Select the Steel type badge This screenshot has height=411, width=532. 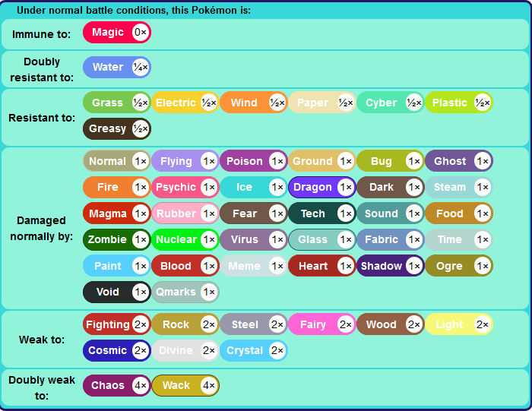tap(254, 324)
